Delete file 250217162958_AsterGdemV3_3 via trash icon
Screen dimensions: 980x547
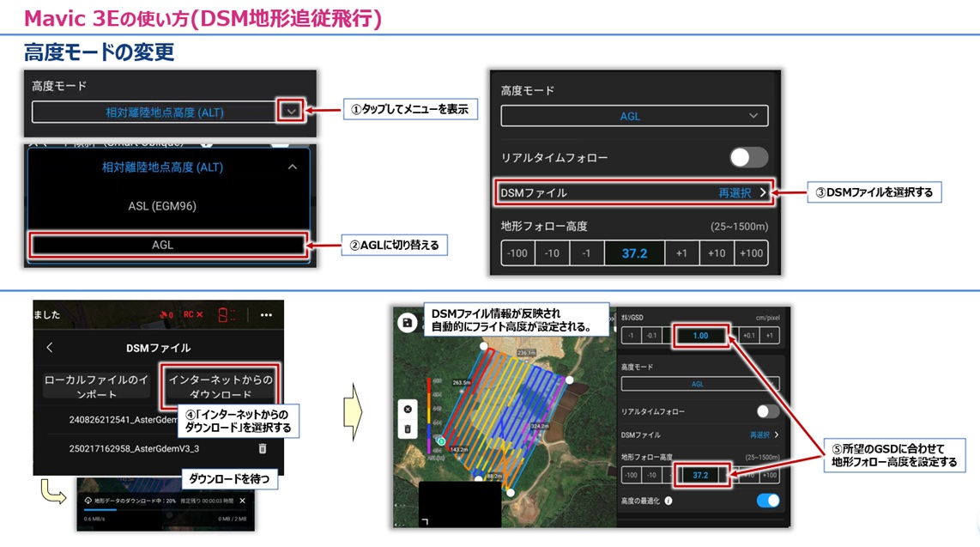point(263,448)
